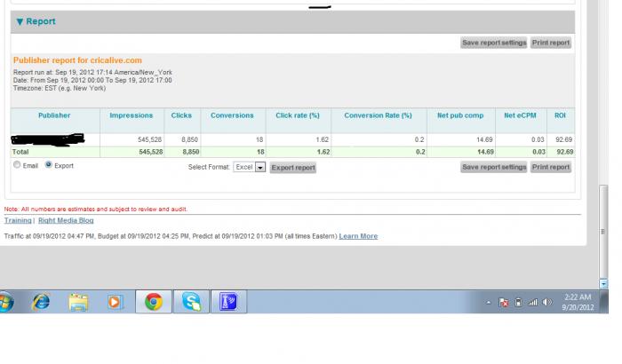622x364 pixels.
Task: Show hidden tray icons arrow
Action: tap(489, 303)
